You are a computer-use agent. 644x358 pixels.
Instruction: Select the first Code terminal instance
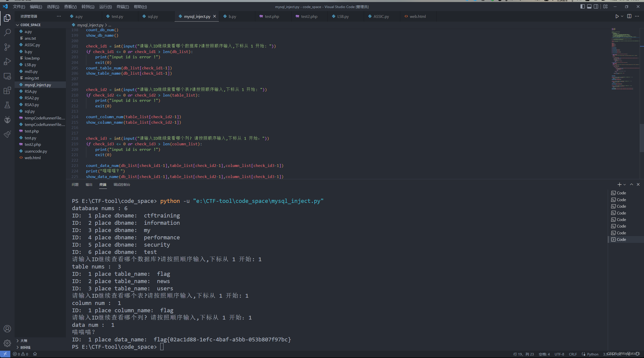click(x=626, y=193)
